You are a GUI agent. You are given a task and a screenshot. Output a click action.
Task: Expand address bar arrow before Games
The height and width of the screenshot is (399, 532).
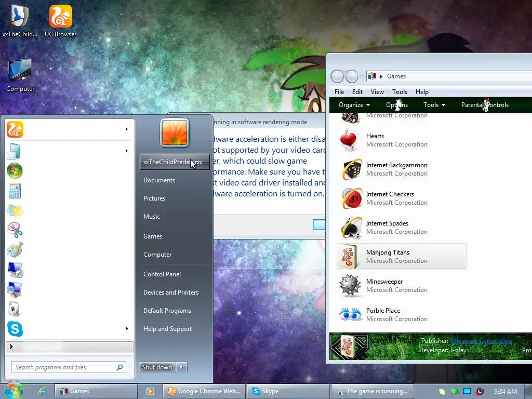coord(381,77)
